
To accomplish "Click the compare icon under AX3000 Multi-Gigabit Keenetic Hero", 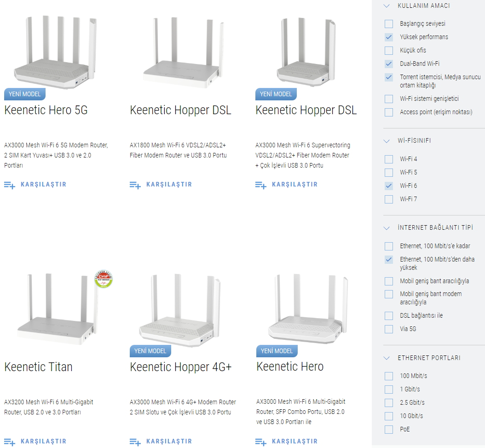I will tap(261, 442).
